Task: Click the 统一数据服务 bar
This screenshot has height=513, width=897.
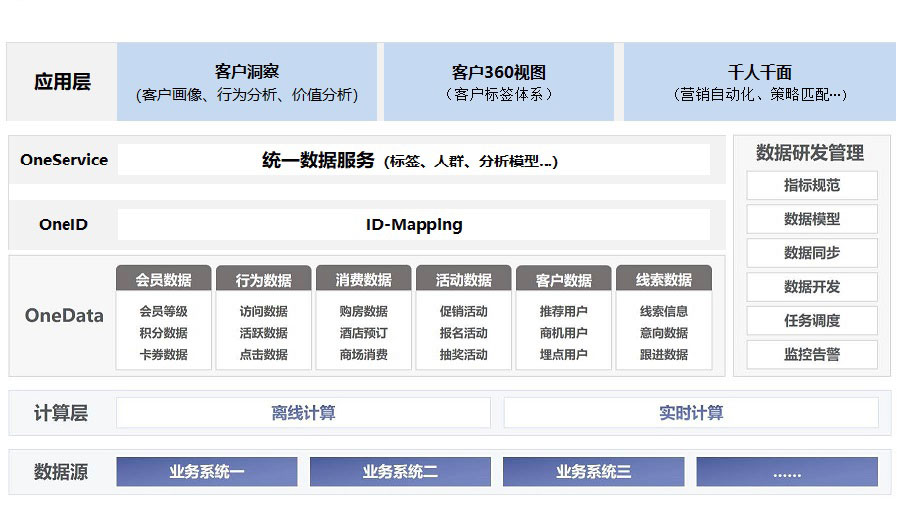Action: (x=413, y=160)
